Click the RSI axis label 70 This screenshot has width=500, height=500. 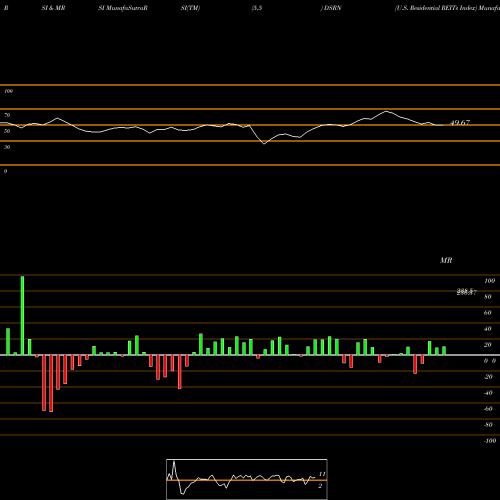7,115
